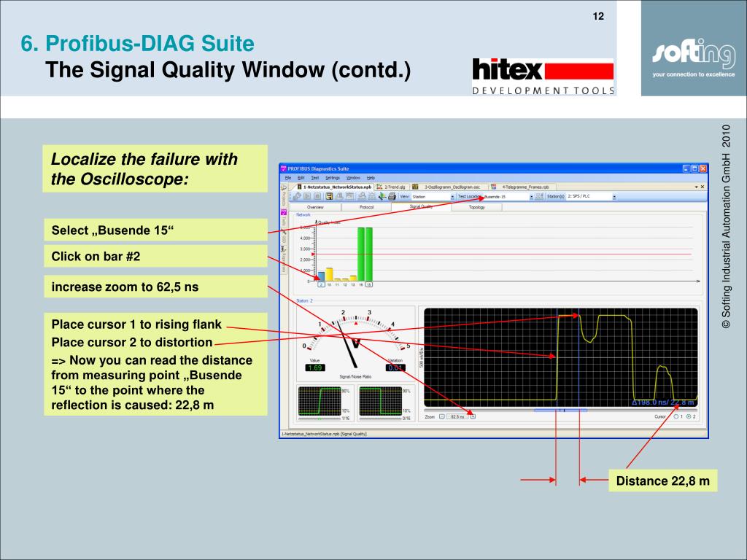Screen dimensions: 747x560
Task: Click the red quality threshold marker on axis
Action: click(x=313, y=254)
